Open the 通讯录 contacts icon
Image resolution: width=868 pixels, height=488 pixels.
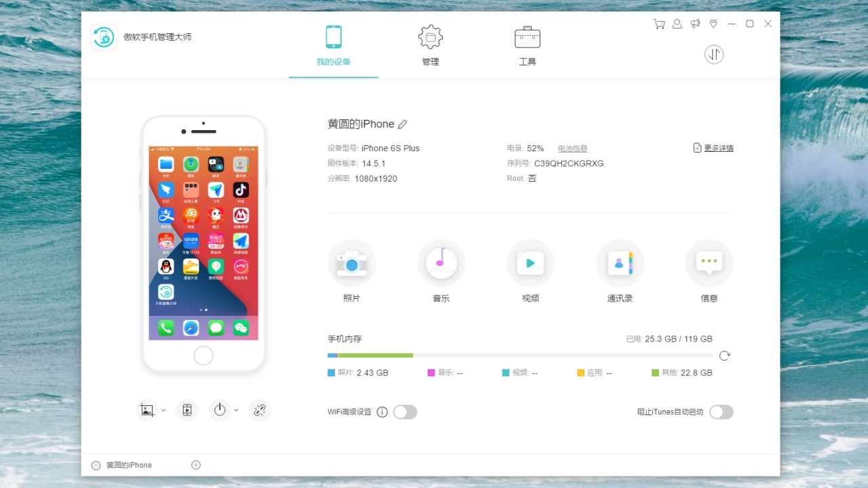click(x=620, y=263)
